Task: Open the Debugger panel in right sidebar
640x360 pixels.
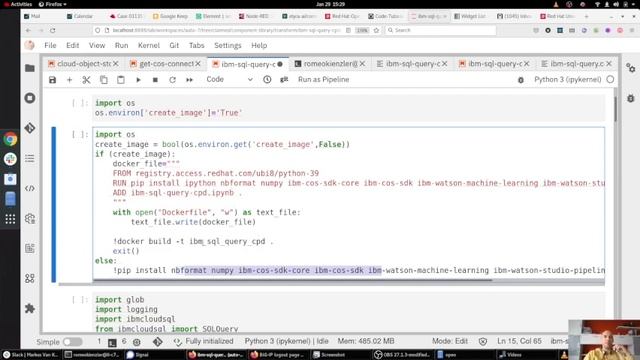Action: (x=631, y=98)
